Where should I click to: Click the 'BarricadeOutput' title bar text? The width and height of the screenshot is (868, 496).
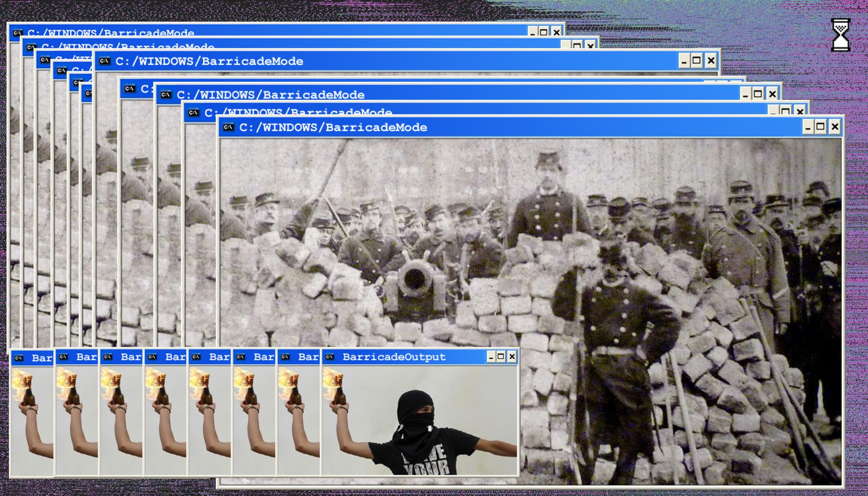(x=394, y=357)
